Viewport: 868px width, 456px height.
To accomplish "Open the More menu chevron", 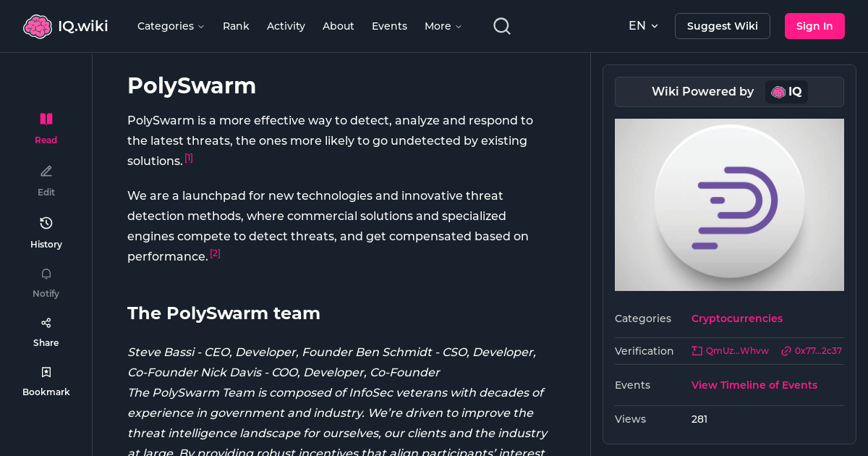I will point(443,25).
